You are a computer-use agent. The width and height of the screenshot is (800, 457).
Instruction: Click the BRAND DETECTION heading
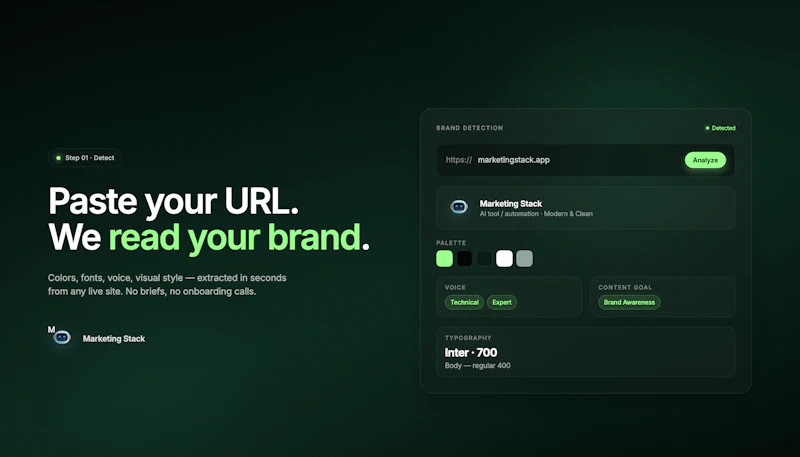[469, 128]
